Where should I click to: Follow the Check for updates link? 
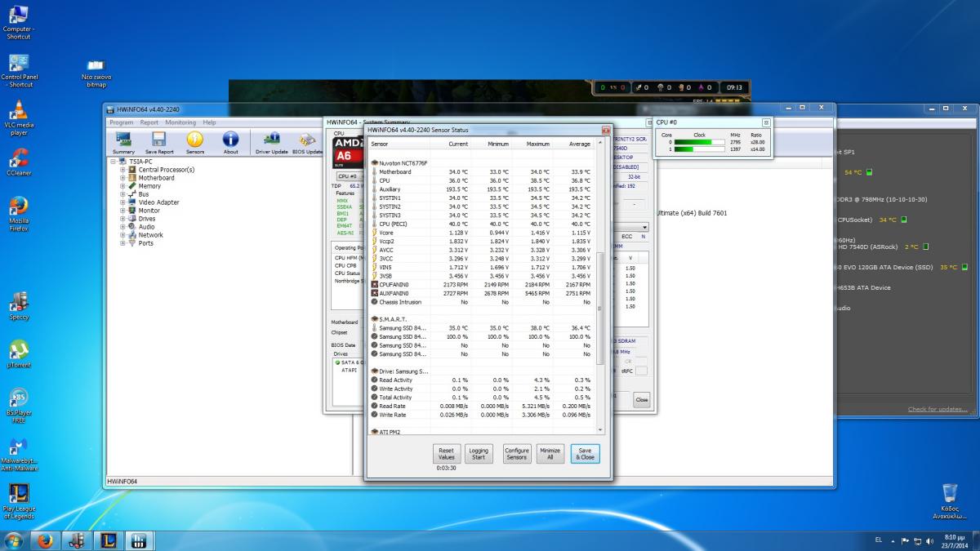(x=938, y=409)
